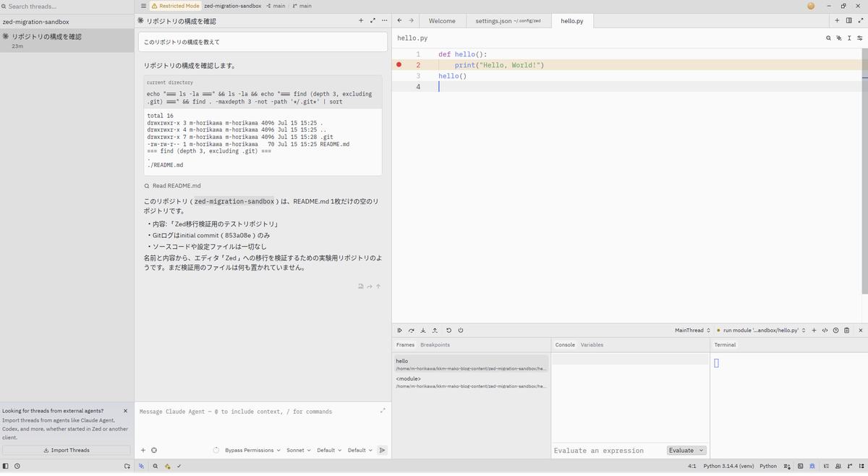Open buffer search magnifier icon in editor toolbar

pos(828,38)
